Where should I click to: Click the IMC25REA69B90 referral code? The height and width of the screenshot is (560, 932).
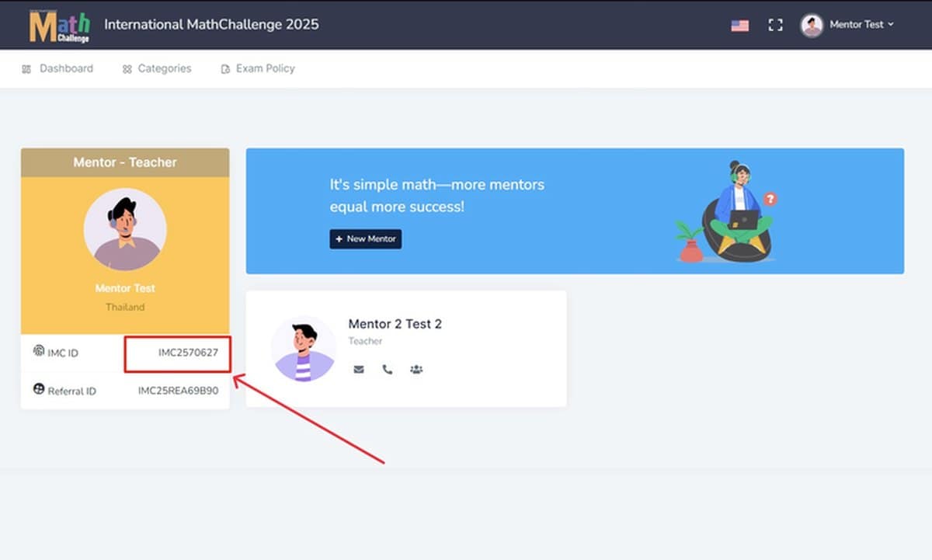tap(178, 391)
